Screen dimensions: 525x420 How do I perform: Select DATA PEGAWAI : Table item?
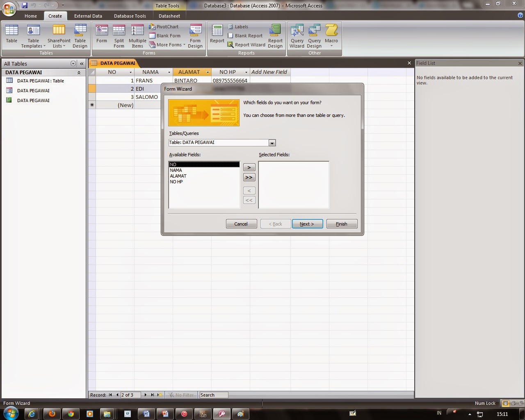pyautogui.click(x=40, y=81)
